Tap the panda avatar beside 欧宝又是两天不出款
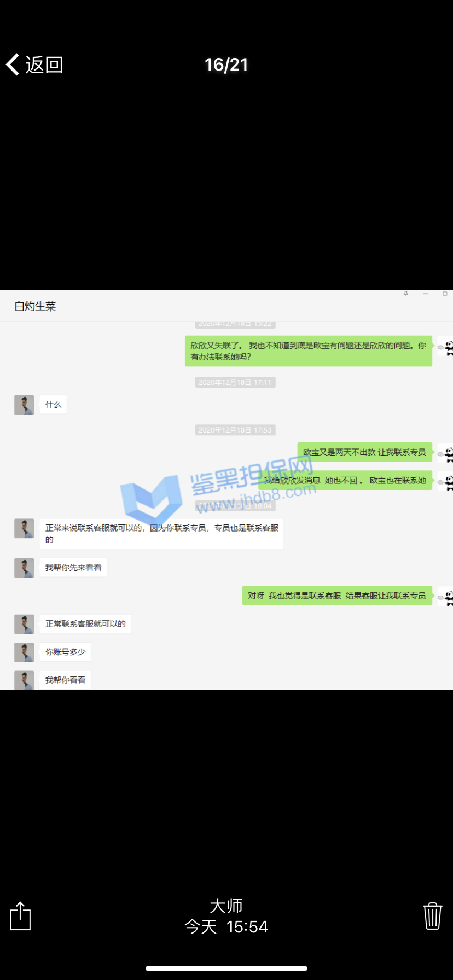The width and height of the screenshot is (453, 980). pos(447,453)
